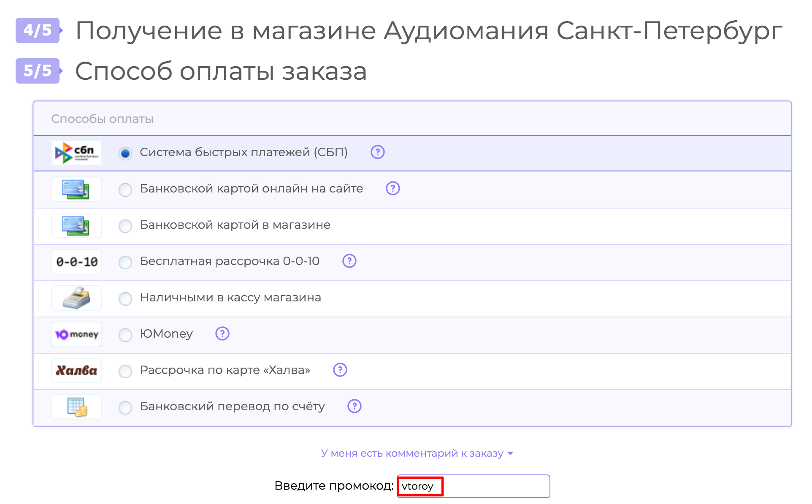Select ЮMoney as payment method

coord(125,335)
